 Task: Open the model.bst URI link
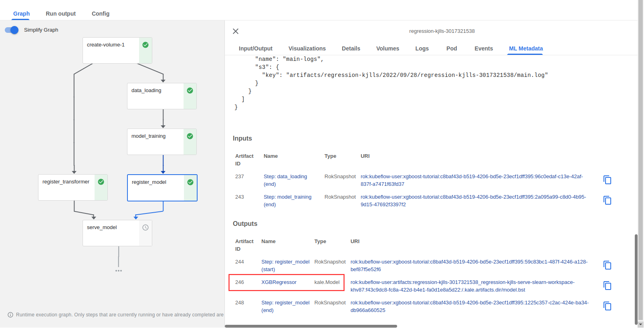pyautogui.click(x=462, y=286)
